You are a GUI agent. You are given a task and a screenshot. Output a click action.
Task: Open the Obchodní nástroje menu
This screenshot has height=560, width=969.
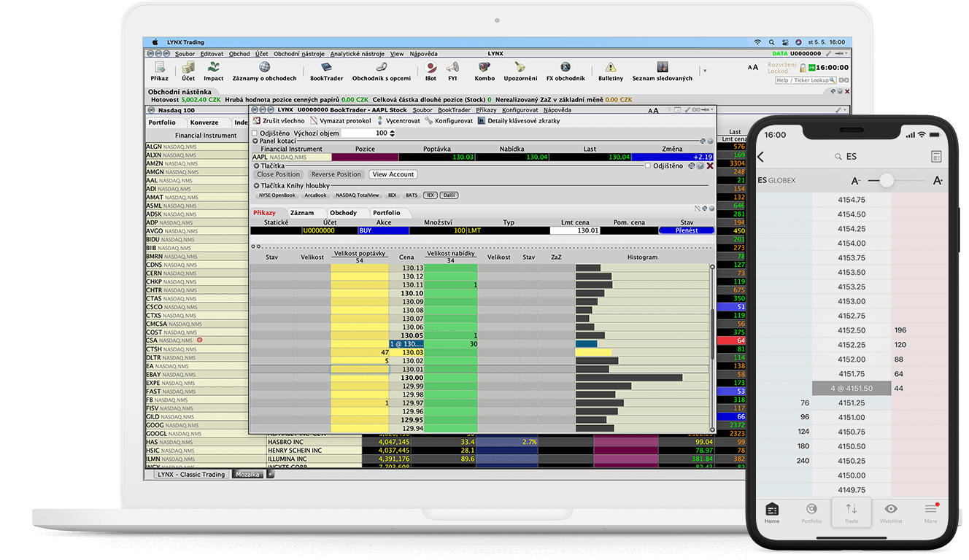299,53
